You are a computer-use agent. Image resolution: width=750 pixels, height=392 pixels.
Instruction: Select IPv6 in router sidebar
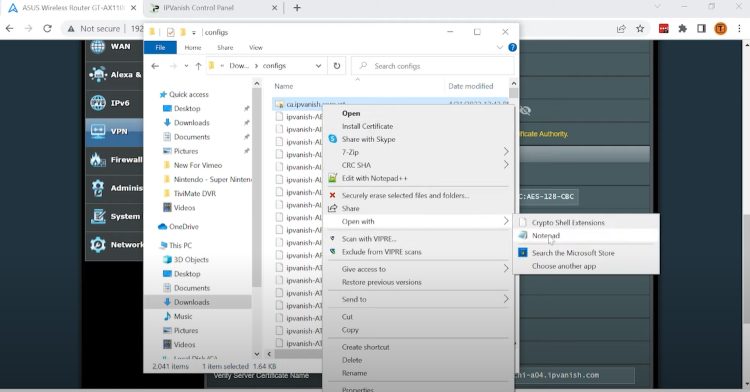[114, 103]
